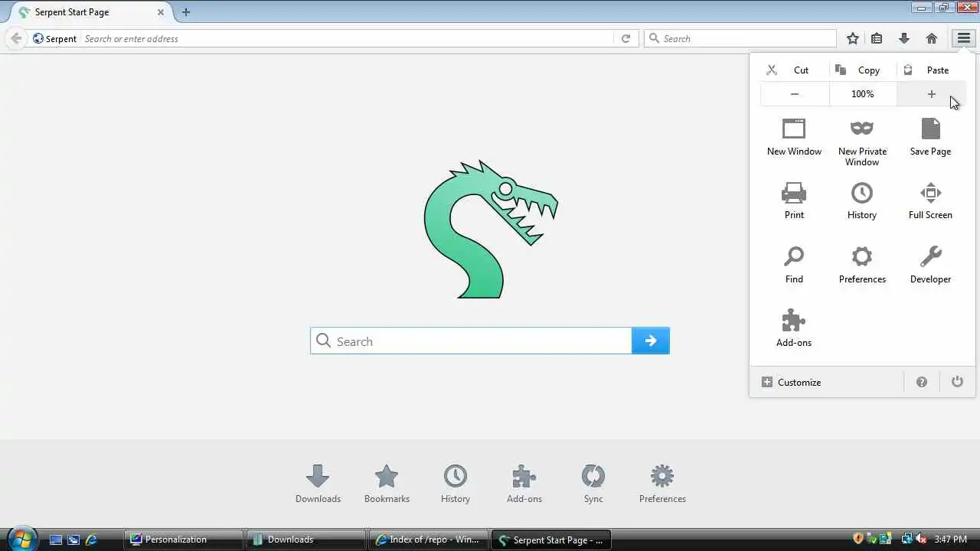Show bookmarks list toolbar icon
This screenshot has width=980, height=551.
coord(877,38)
